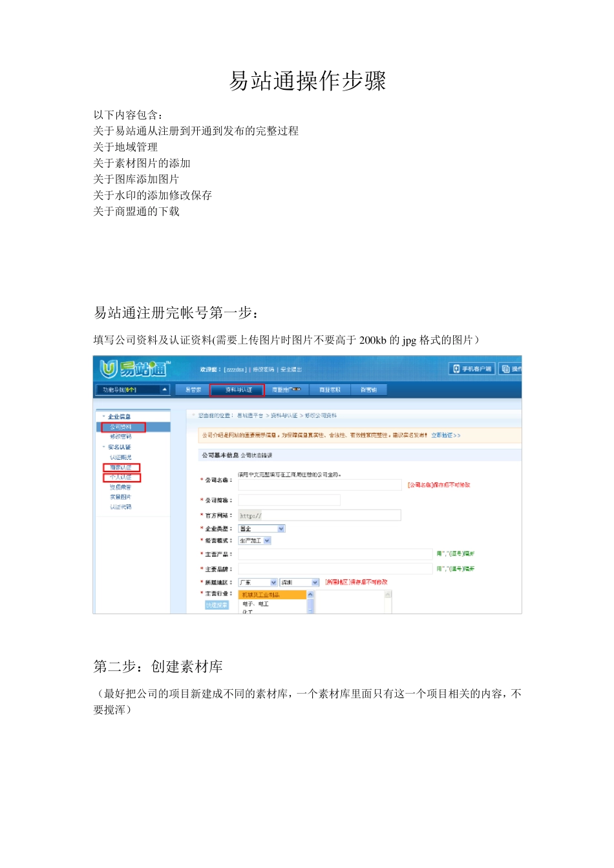614x868 pixels.
Task: Switch to the 易管家 tab
Action: pos(193,389)
